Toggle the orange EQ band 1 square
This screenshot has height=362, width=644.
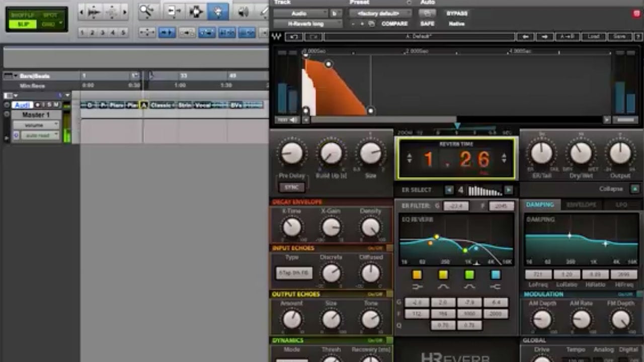tap(417, 275)
